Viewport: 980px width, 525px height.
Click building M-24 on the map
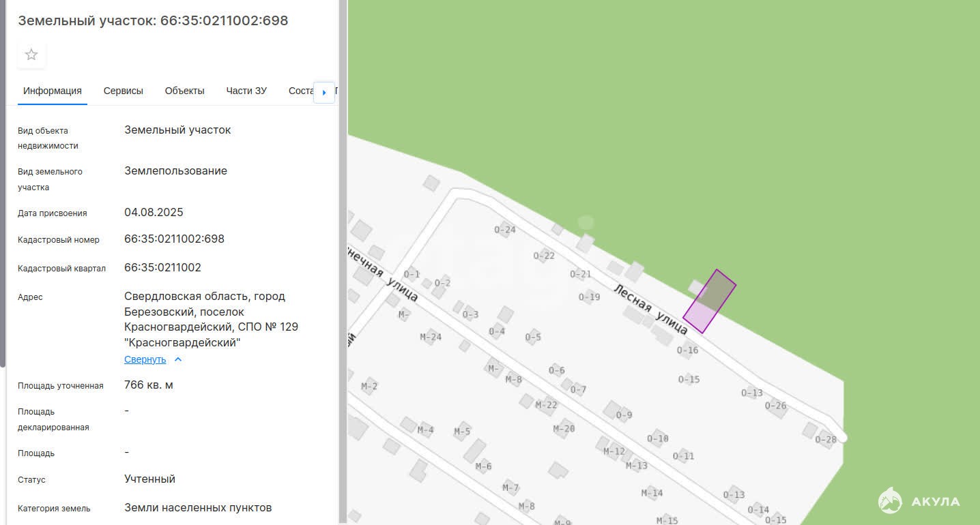431,336
